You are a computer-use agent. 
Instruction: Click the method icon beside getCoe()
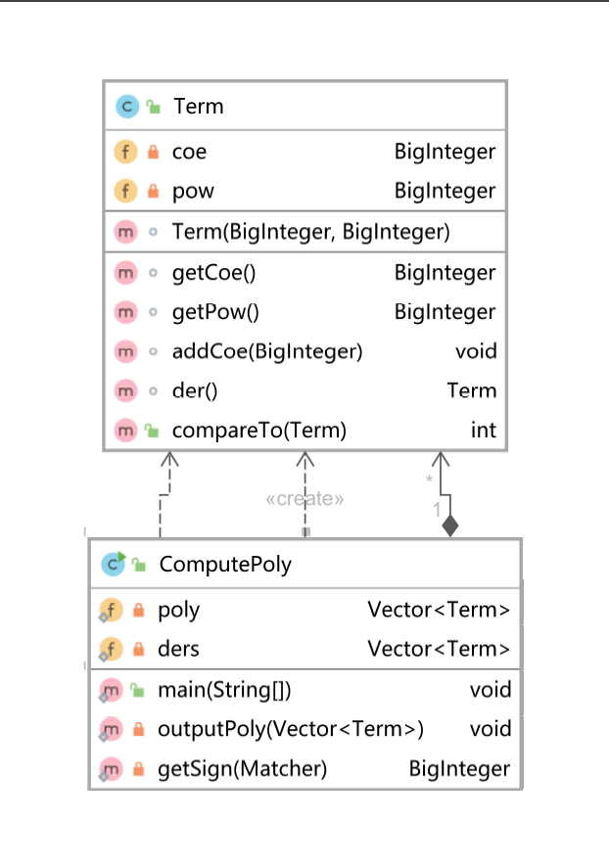[x=126, y=273]
